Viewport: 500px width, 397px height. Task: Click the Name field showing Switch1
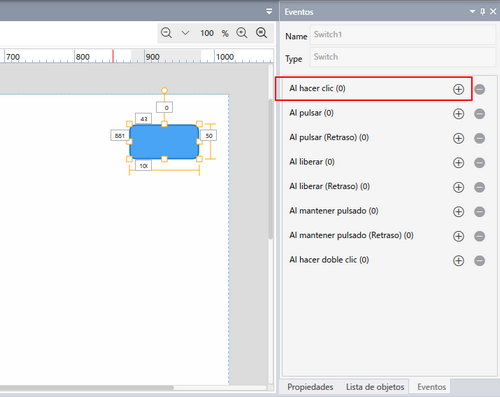[403, 35]
